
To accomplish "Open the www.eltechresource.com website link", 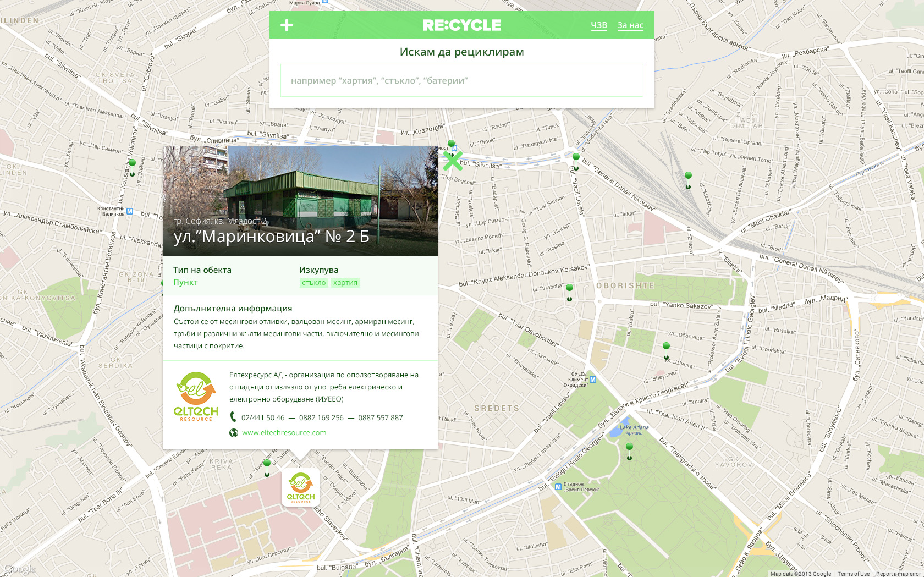I will (x=284, y=433).
